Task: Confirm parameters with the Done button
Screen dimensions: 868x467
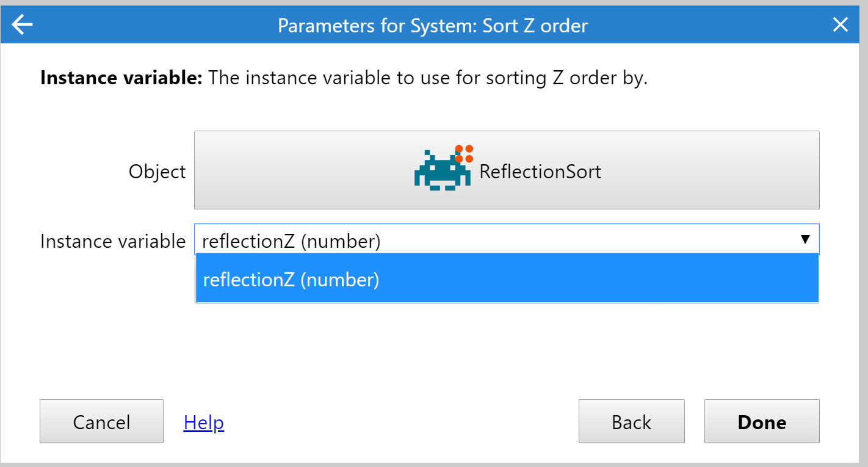Action: pyautogui.click(x=762, y=421)
